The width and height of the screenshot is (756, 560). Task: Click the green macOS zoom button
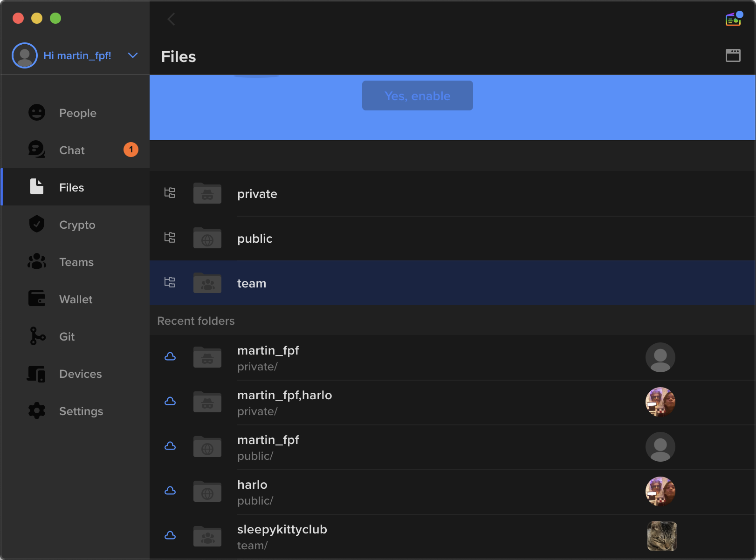(55, 18)
